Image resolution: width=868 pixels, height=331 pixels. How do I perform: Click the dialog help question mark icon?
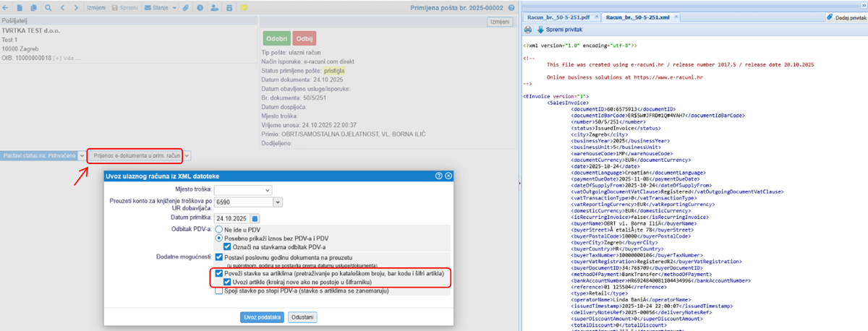point(439,176)
